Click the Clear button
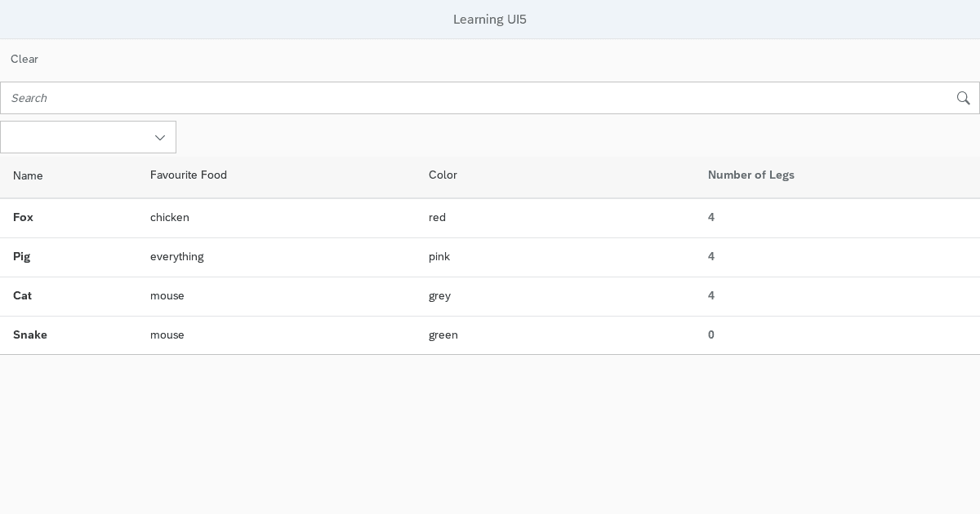 pyautogui.click(x=24, y=59)
